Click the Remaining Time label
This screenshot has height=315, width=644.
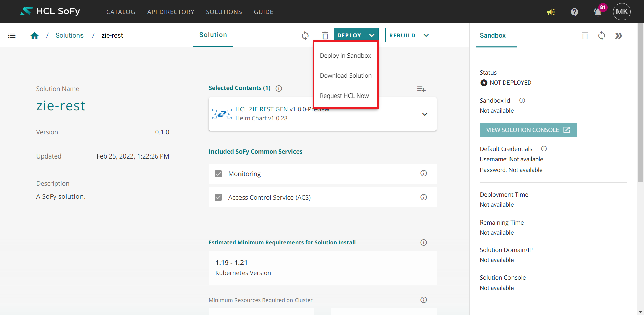[x=502, y=223]
